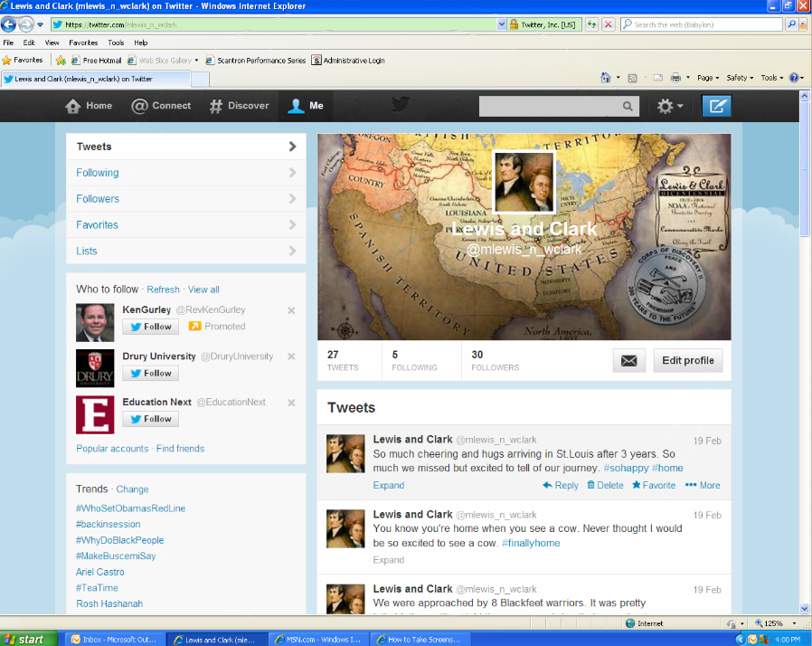Open More options on first tweet

click(703, 486)
